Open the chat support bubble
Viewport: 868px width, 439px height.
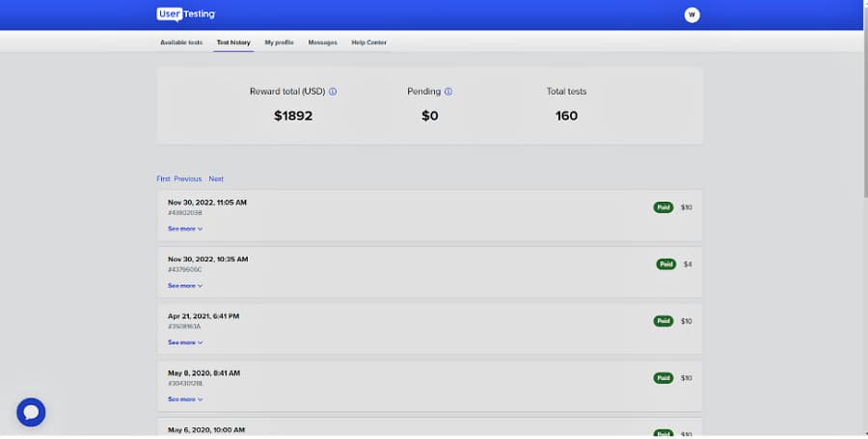click(31, 412)
